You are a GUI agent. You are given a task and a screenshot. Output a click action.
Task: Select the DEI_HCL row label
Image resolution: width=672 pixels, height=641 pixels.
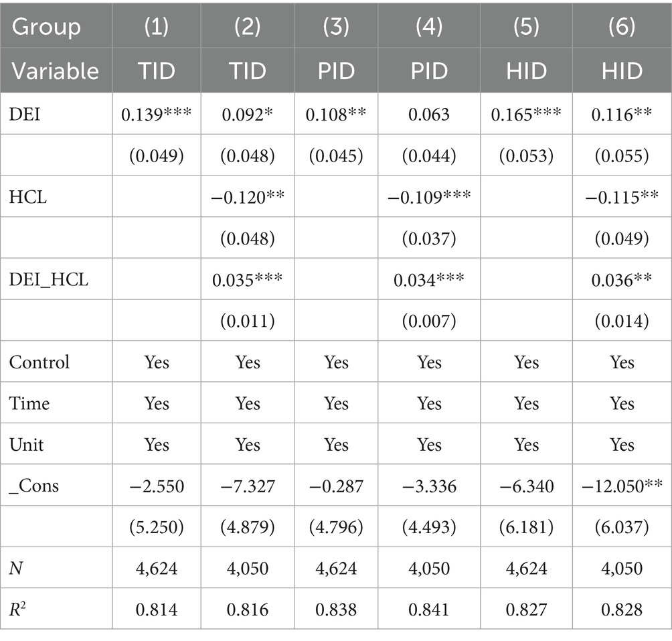pyautogui.click(x=48, y=280)
